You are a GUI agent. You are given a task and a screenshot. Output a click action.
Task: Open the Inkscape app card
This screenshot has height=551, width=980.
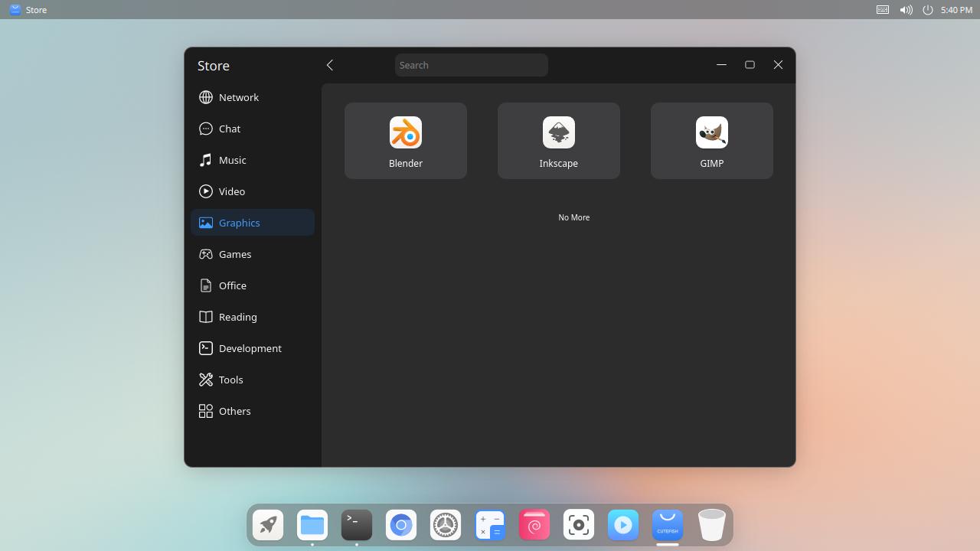(559, 141)
